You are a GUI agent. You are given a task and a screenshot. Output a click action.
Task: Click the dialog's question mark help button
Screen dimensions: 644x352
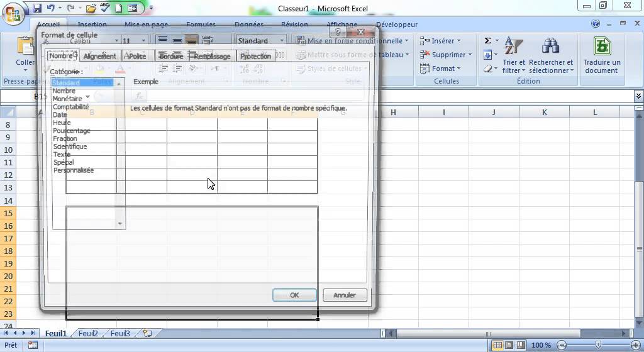pos(338,31)
